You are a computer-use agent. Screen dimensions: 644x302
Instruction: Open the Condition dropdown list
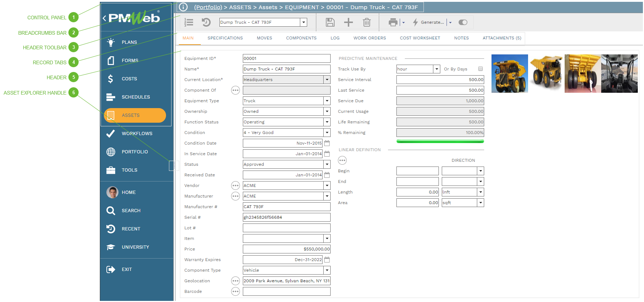coord(327,133)
